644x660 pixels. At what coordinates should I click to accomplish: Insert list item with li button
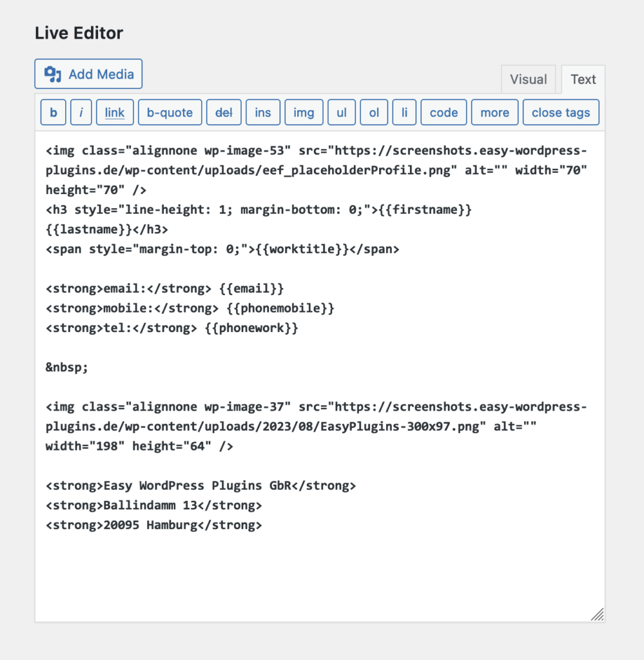[404, 112]
